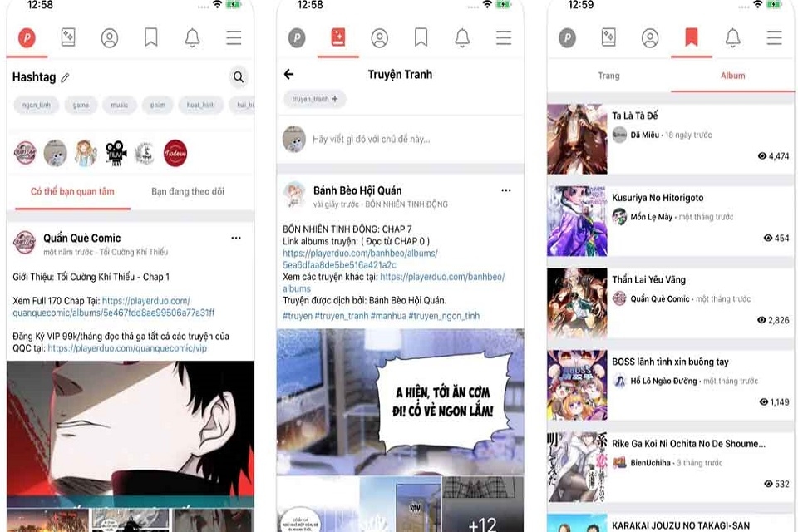The width and height of the screenshot is (798, 532).
Task: Open author Mồn Lẹ Mày on Album list
Action: coord(651,217)
